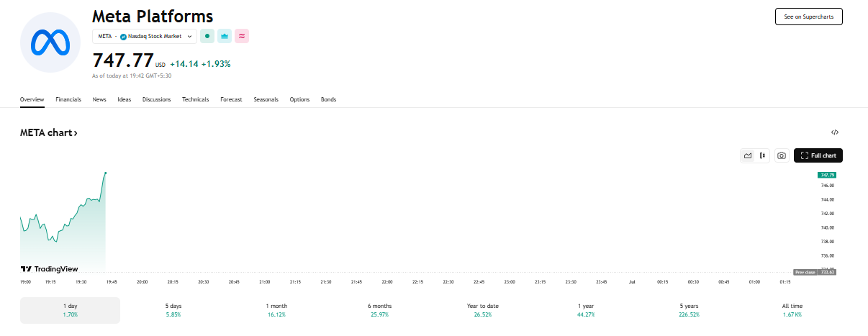
Task: Open the embed code icon above chart
Action: coord(835,132)
